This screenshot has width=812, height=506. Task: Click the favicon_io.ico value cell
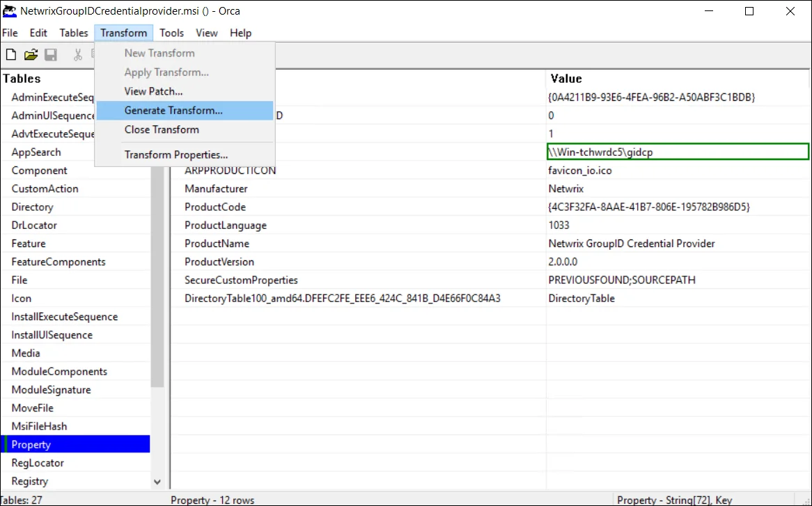[x=580, y=171]
